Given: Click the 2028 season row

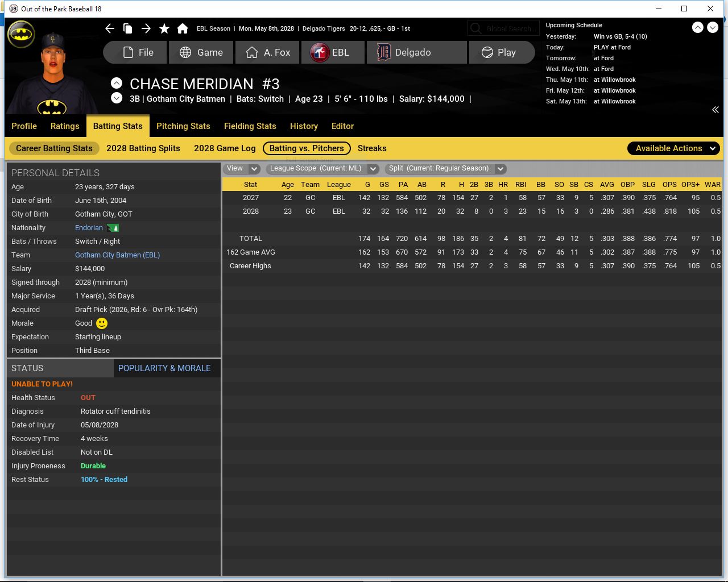Looking at the screenshot, I should [x=472, y=211].
